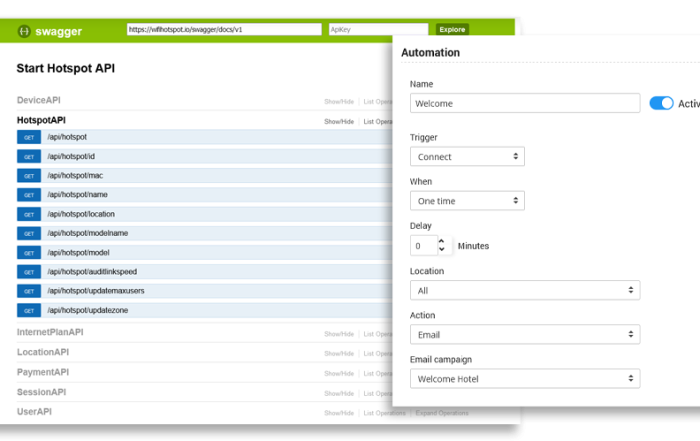Open the Trigger dropdown showing Connect

(x=467, y=157)
